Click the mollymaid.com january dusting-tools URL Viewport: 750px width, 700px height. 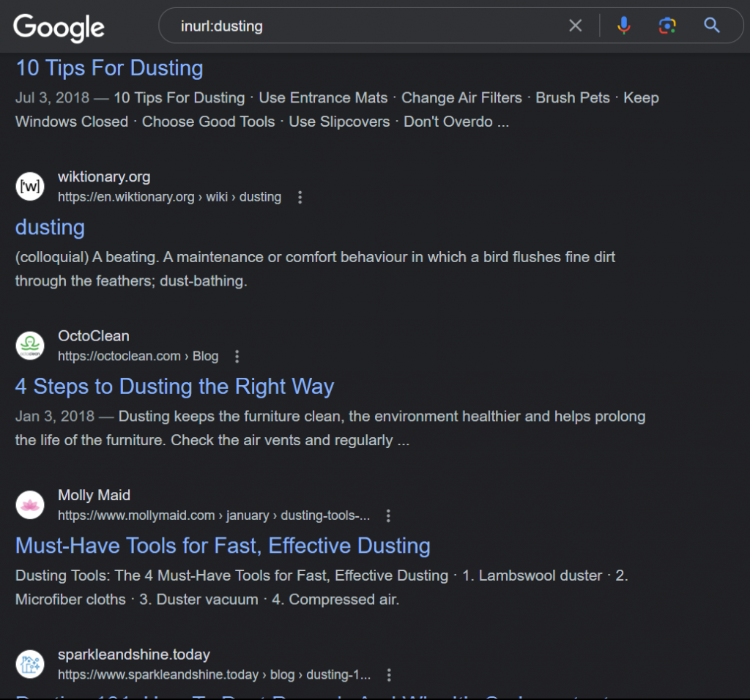pos(214,515)
